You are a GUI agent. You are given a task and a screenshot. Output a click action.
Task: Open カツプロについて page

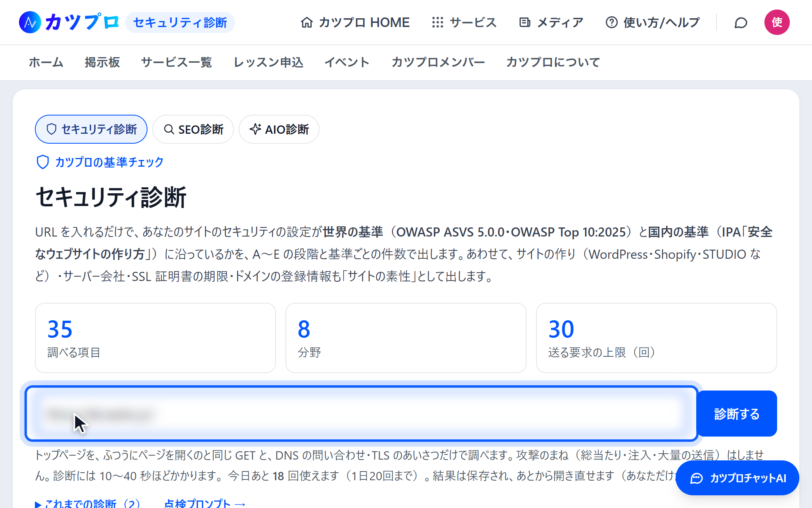(553, 62)
